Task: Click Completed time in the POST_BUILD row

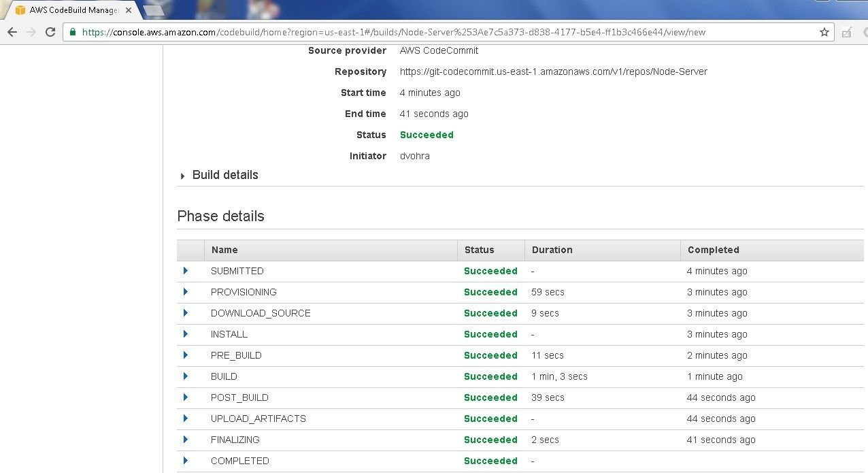Action: 721,397
